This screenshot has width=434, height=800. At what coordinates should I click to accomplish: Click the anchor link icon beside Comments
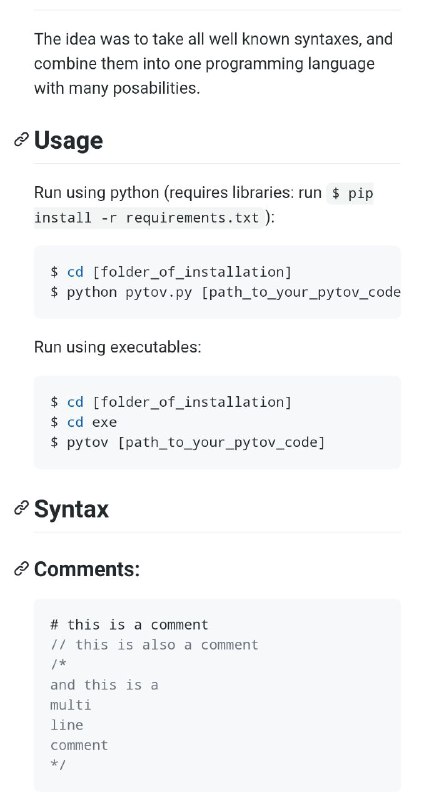(x=21, y=569)
